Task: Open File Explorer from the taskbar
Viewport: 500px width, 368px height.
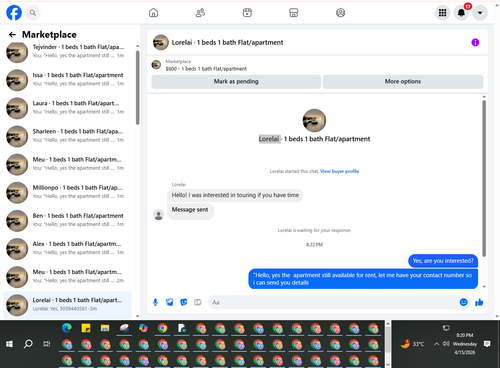Action: point(105,328)
